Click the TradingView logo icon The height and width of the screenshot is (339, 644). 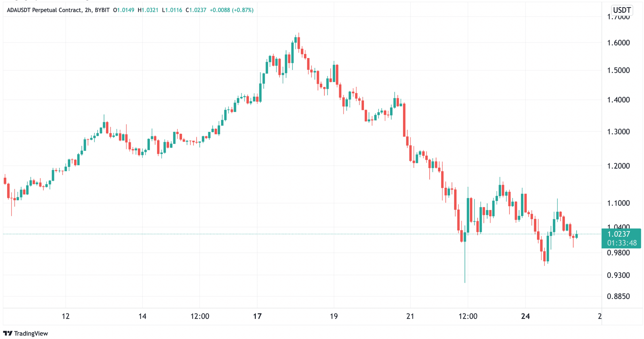tap(8, 333)
